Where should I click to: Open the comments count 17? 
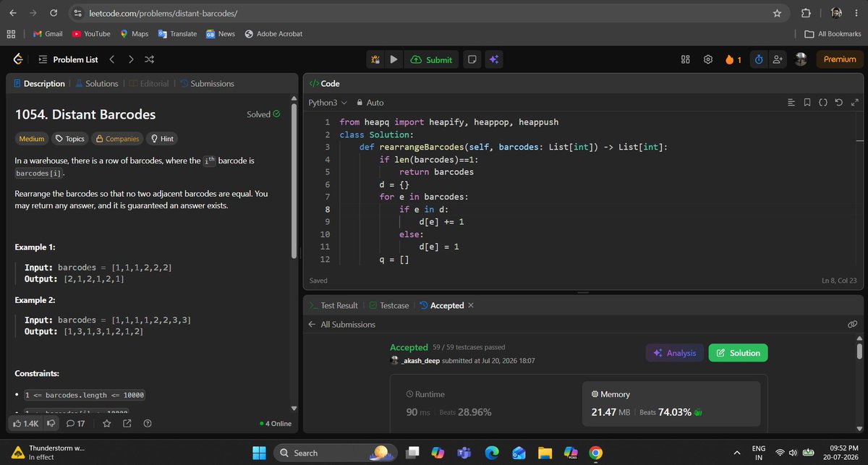click(x=76, y=423)
